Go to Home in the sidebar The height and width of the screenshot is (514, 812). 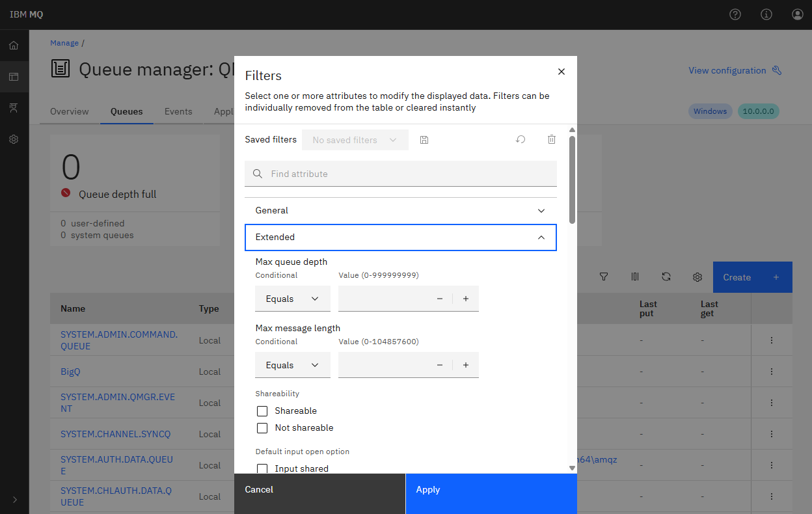pos(14,46)
